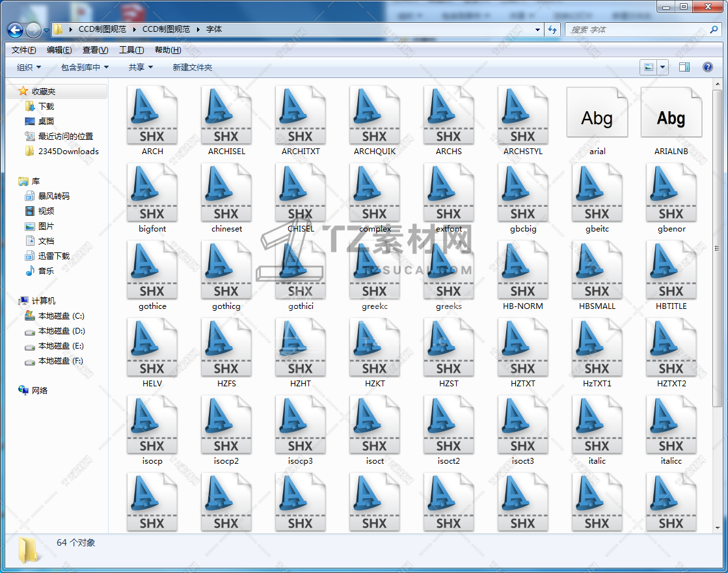Click the file list vertical scrollbar thumb

click(x=718, y=248)
